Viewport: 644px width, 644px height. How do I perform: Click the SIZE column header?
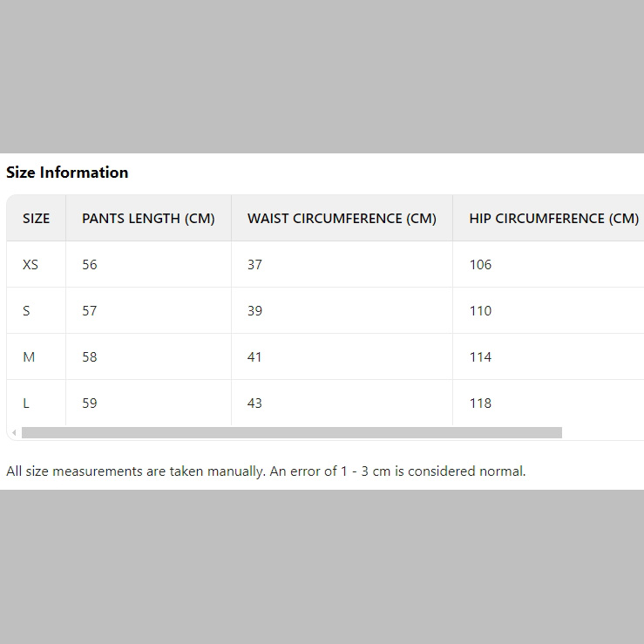[x=36, y=219]
